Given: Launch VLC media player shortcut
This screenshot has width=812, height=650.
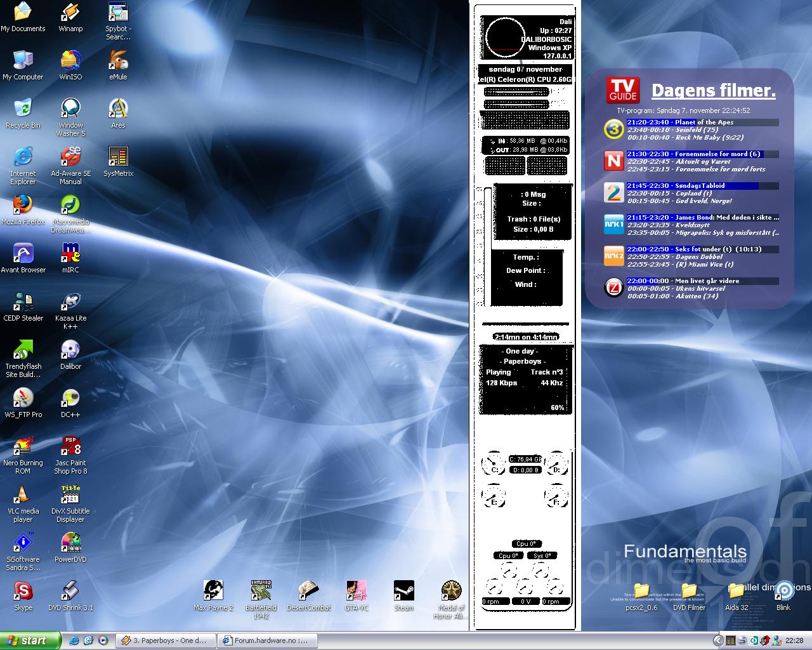Looking at the screenshot, I should click(23, 504).
